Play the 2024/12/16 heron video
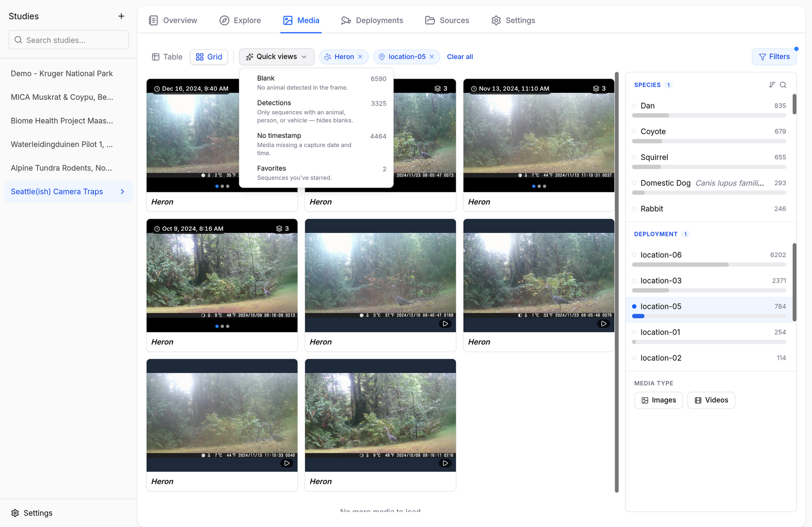The height and width of the screenshot is (527, 812). 445,324
